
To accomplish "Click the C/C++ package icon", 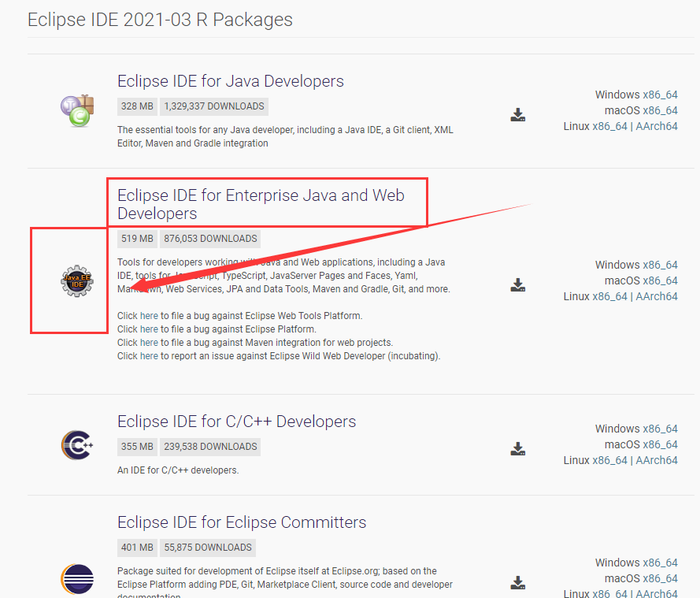I will point(77,445).
